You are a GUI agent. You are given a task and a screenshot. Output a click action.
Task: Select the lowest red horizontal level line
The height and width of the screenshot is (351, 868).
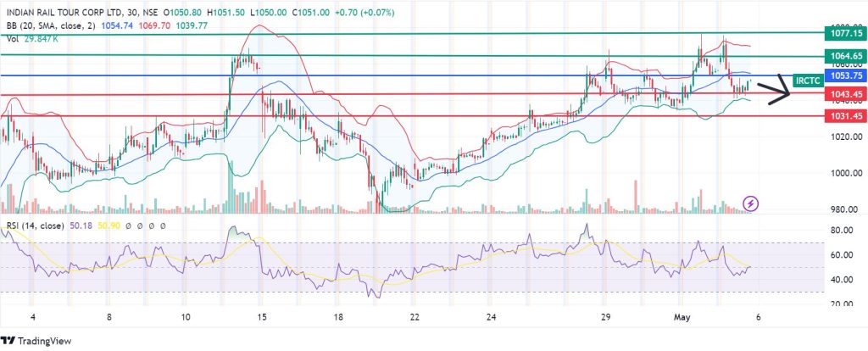coord(412,116)
